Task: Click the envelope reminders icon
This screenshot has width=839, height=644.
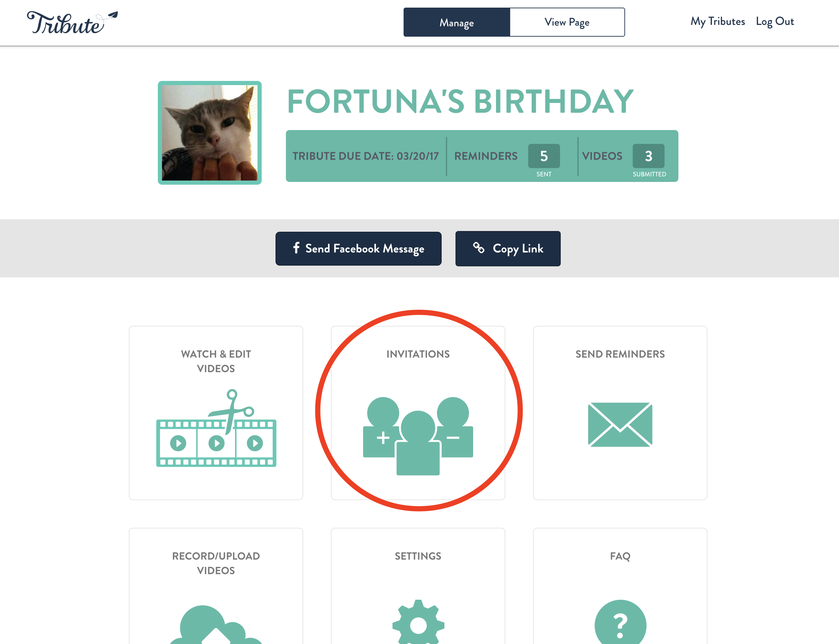Action: coord(620,424)
